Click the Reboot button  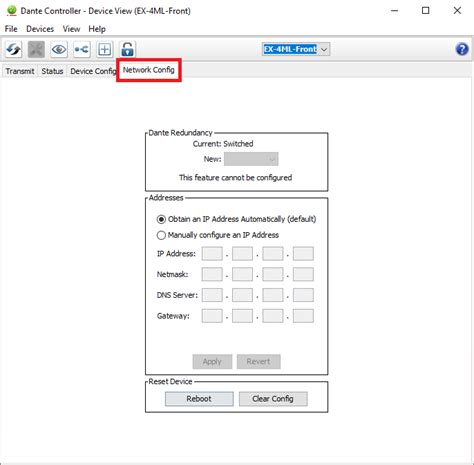click(x=199, y=399)
